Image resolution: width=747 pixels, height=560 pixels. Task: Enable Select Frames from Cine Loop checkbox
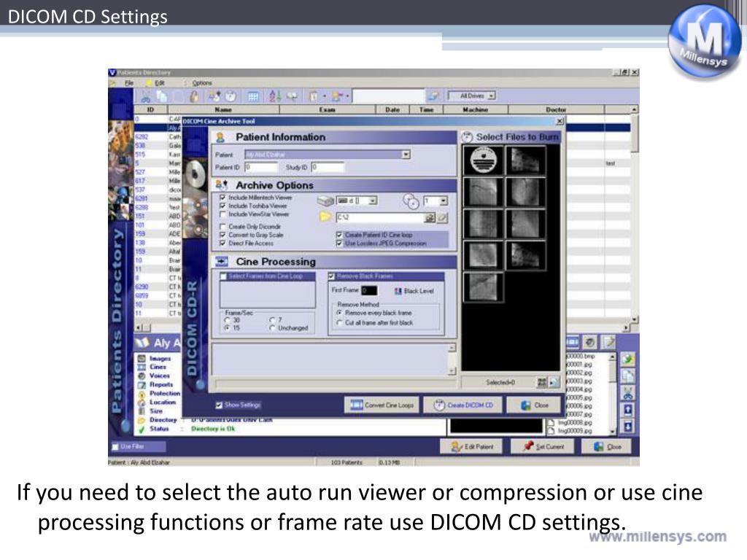click(223, 276)
